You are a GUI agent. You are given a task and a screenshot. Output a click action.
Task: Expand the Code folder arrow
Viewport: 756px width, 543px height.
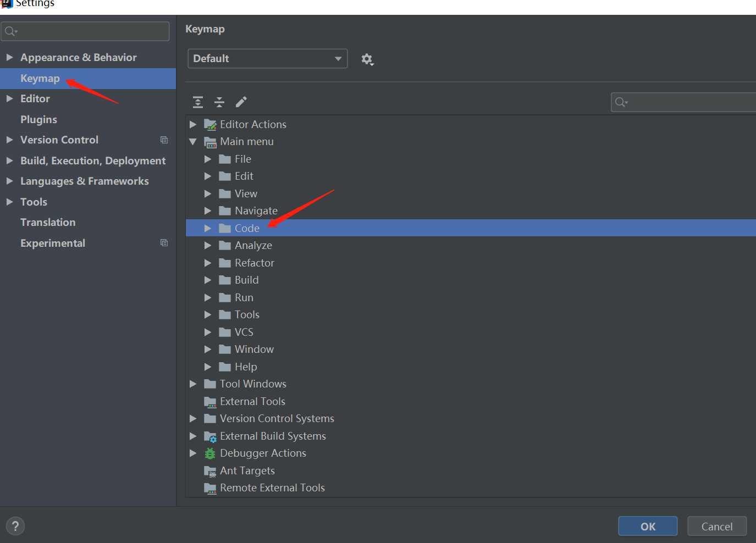point(208,228)
